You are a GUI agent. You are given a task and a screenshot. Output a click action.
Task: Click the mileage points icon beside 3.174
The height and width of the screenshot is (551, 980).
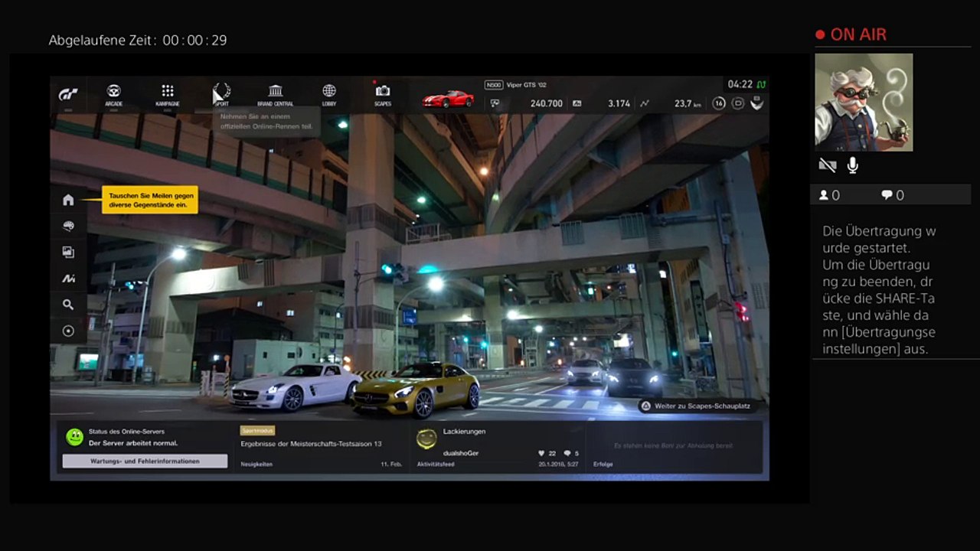point(577,103)
